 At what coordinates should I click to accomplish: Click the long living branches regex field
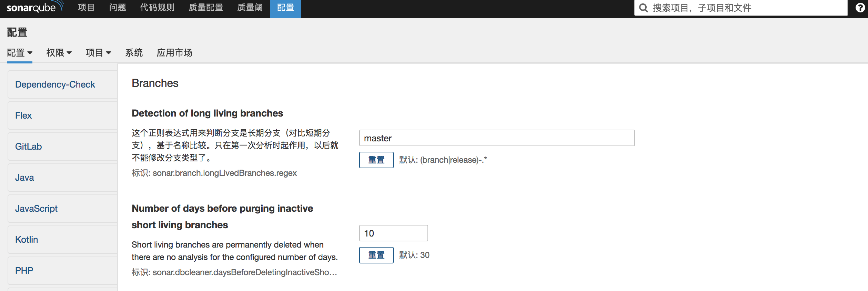click(x=497, y=138)
